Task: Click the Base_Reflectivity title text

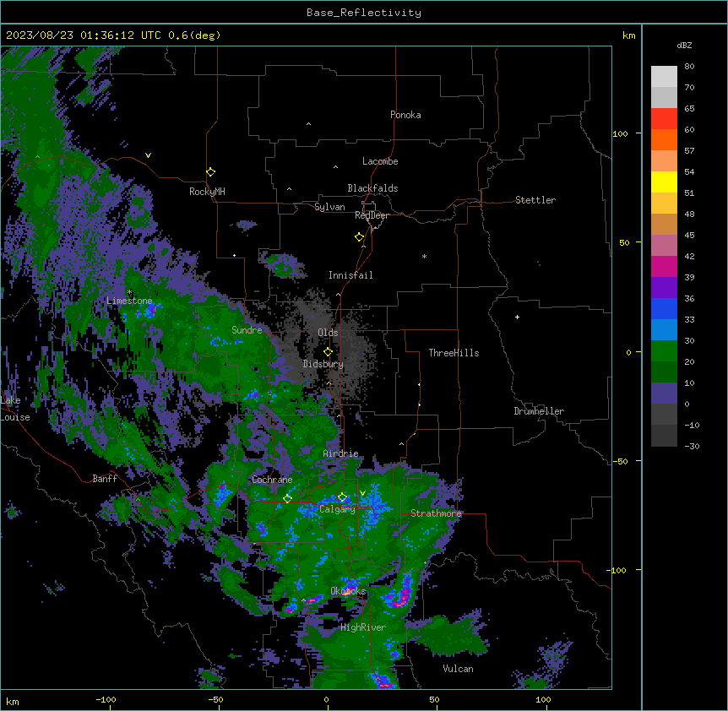Action: [x=364, y=13]
